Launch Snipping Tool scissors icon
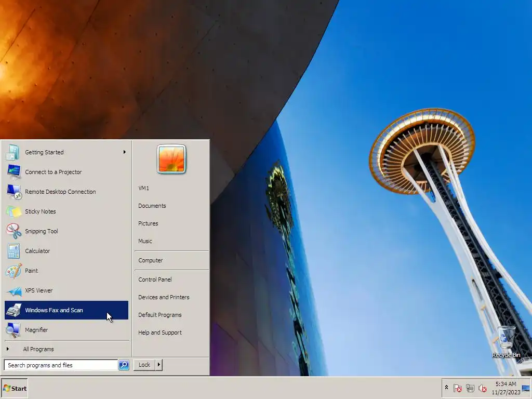The height and width of the screenshot is (399, 532). [x=14, y=231]
